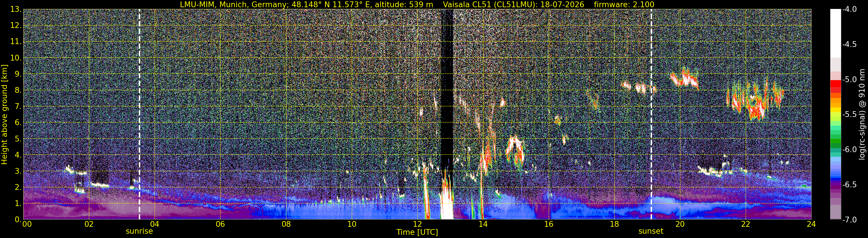Click the x-axis tick label '18'

click(x=614, y=224)
